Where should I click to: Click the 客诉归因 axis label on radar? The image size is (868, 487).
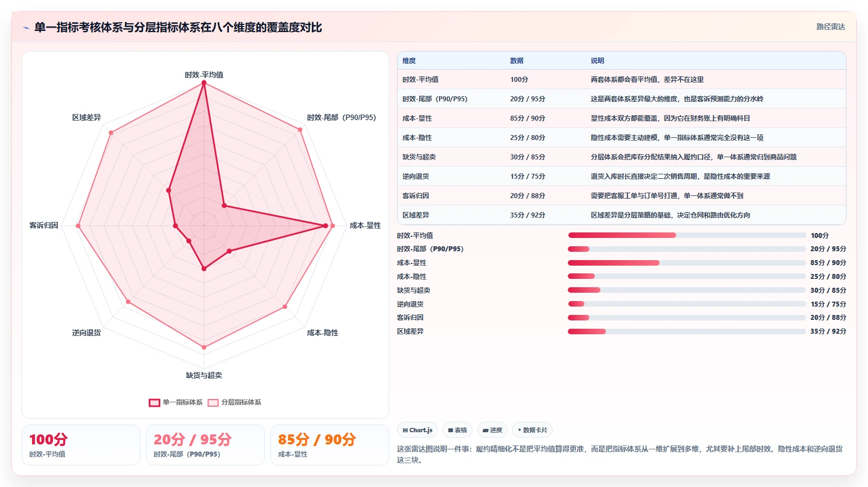click(44, 225)
